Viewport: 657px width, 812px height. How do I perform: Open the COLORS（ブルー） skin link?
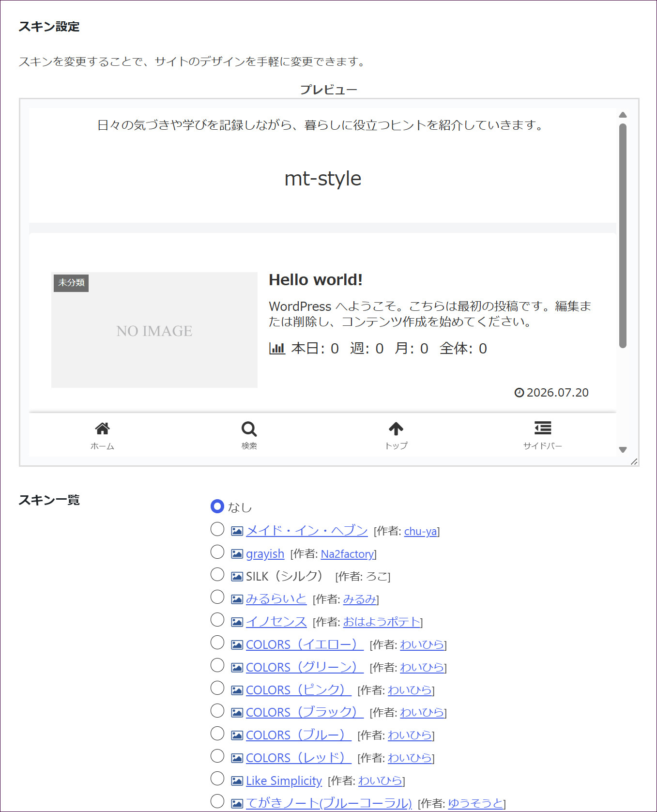click(299, 735)
